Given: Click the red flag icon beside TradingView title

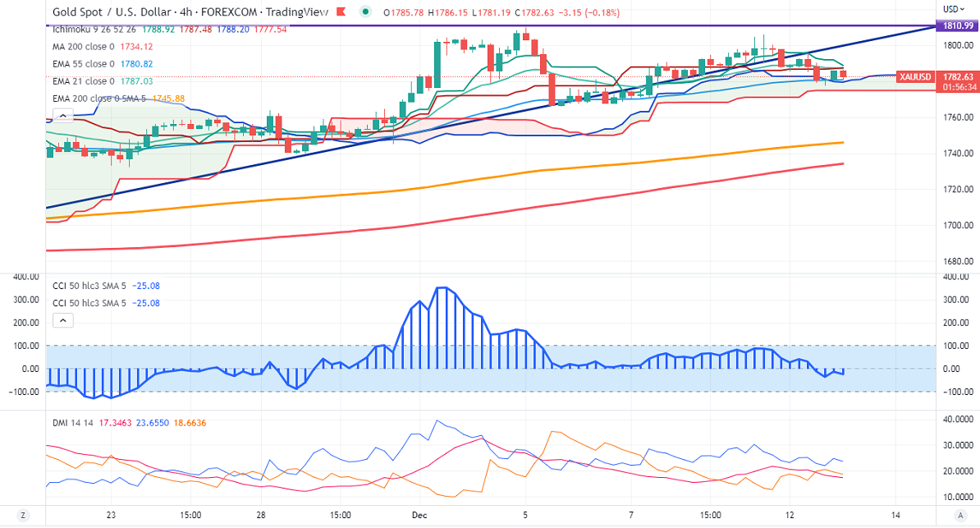Looking at the screenshot, I should coord(341,11).
